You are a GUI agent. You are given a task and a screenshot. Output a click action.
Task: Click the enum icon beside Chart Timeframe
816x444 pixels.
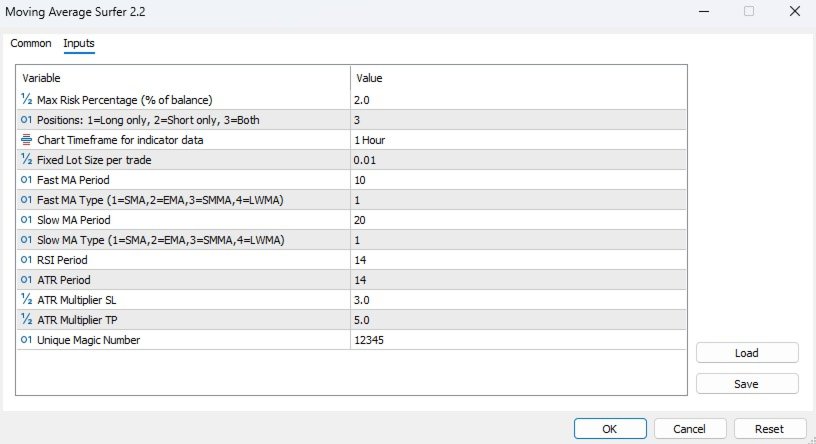[26, 140]
